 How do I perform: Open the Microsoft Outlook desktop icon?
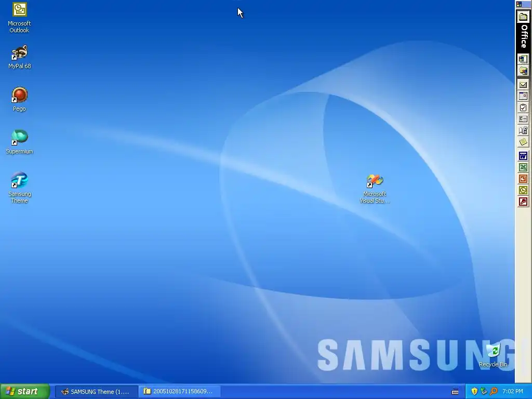19,18
